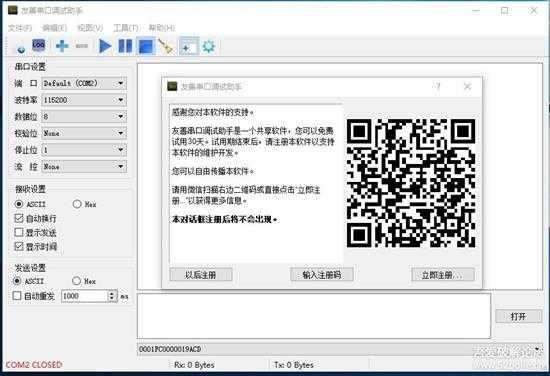Start with the blue play icon
The width and height of the screenshot is (550, 376).
click(105, 46)
